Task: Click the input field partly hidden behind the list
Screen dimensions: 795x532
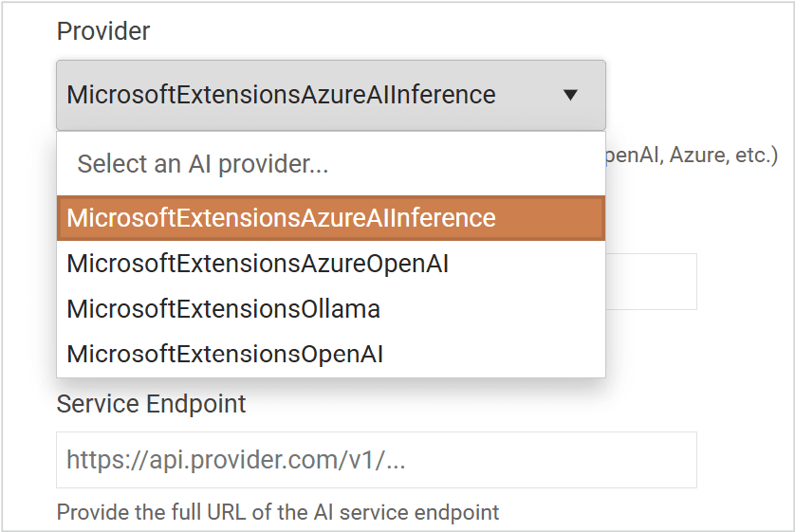Action: coord(651,281)
